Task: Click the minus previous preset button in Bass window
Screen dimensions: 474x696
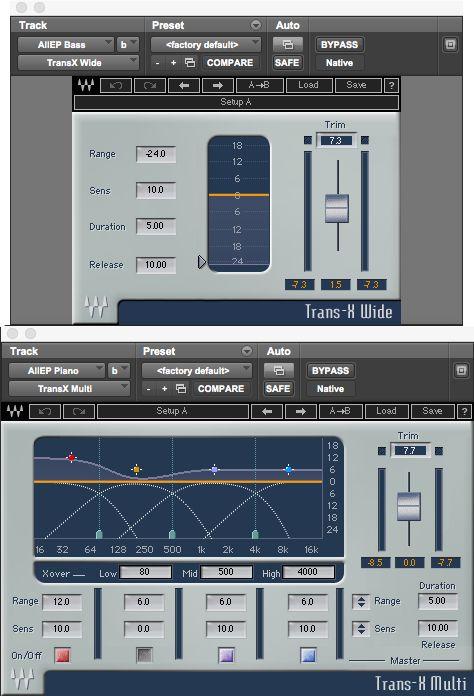Action: tap(158, 63)
